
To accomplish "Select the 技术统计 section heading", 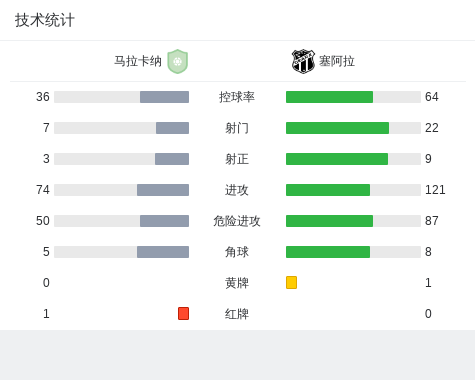I will point(45,20).
